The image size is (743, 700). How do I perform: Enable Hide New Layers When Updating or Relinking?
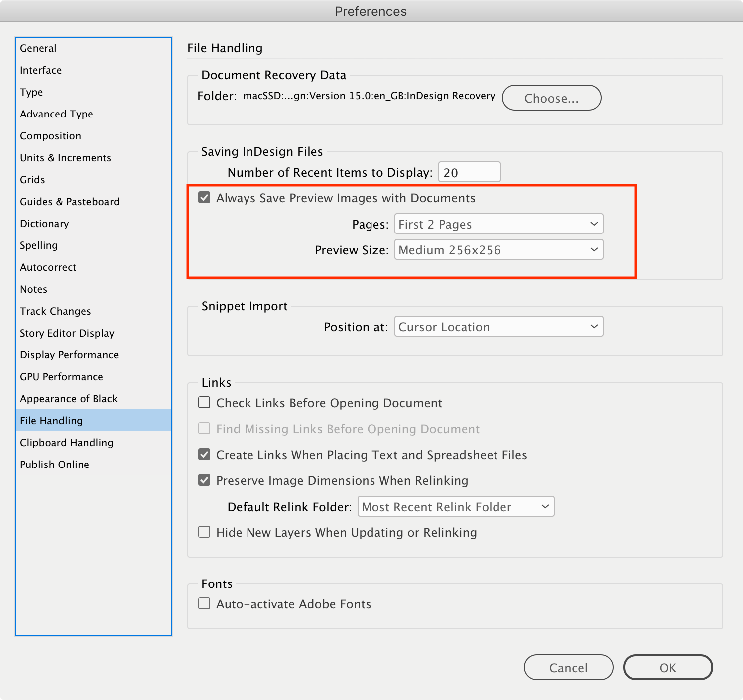(204, 532)
